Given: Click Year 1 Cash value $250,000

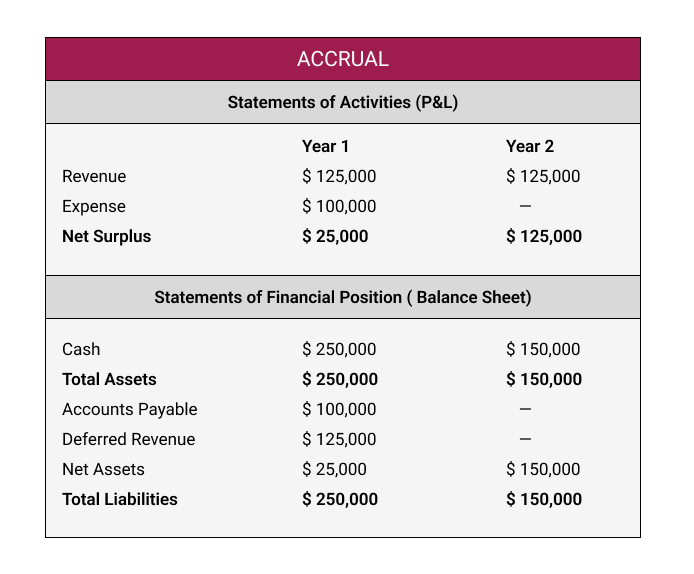Looking at the screenshot, I should [339, 349].
